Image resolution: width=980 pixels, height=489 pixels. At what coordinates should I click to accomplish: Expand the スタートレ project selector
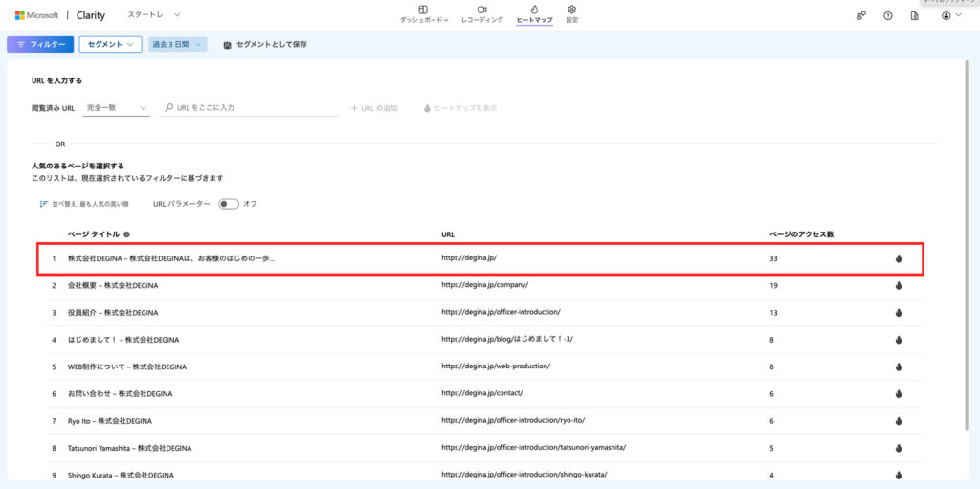(154, 15)
